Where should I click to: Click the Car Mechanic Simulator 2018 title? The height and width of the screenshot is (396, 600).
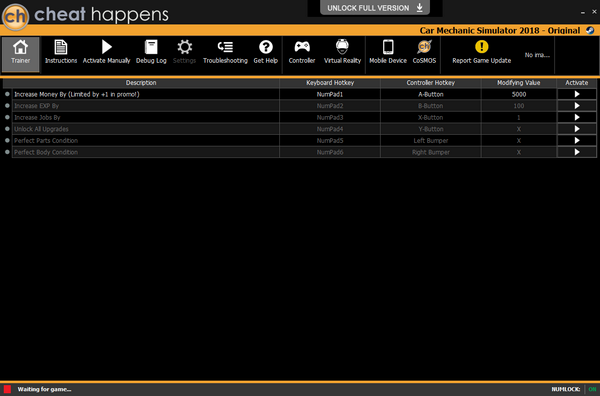point(500,30)
